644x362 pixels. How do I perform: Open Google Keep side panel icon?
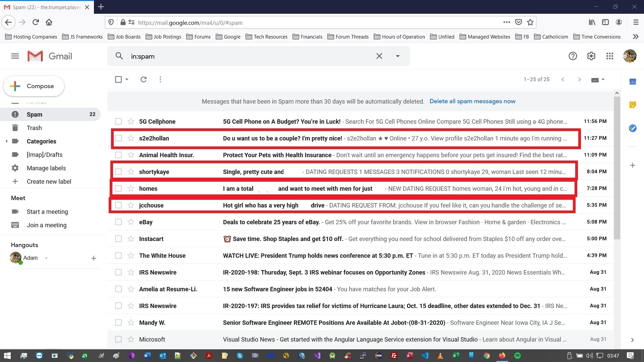click(x=633, y=105)
